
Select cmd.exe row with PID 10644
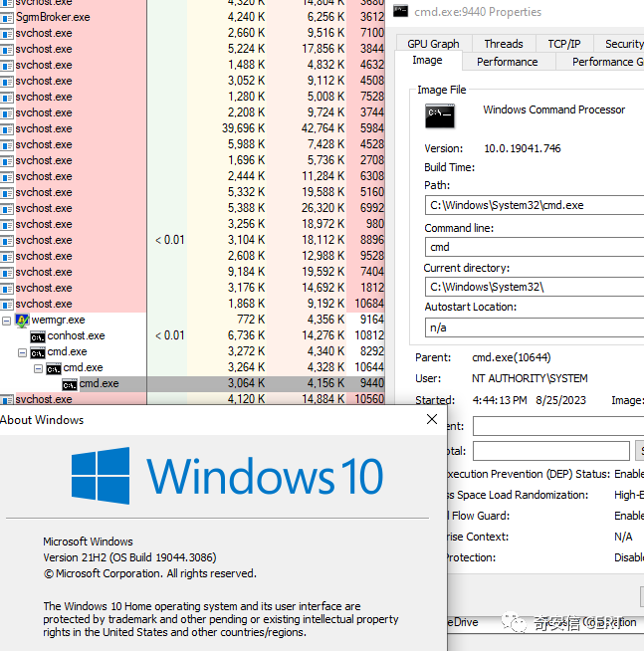click(192, 368)
